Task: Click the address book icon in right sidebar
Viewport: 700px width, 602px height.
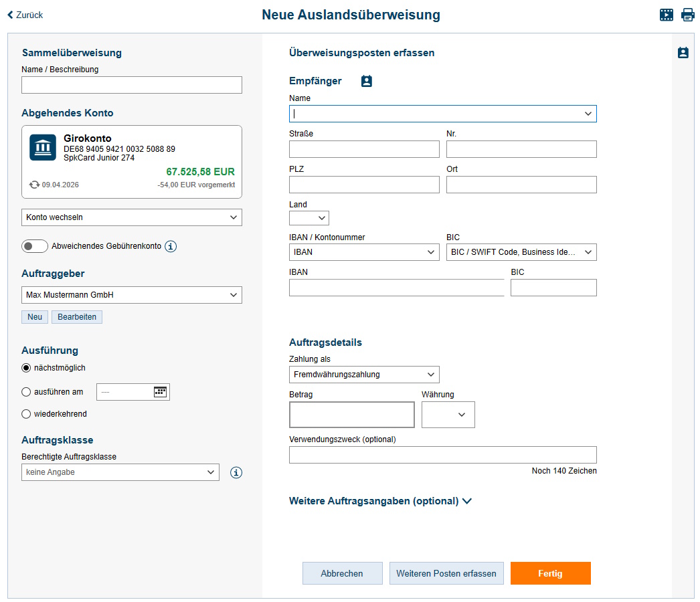Action: point(683,53)
